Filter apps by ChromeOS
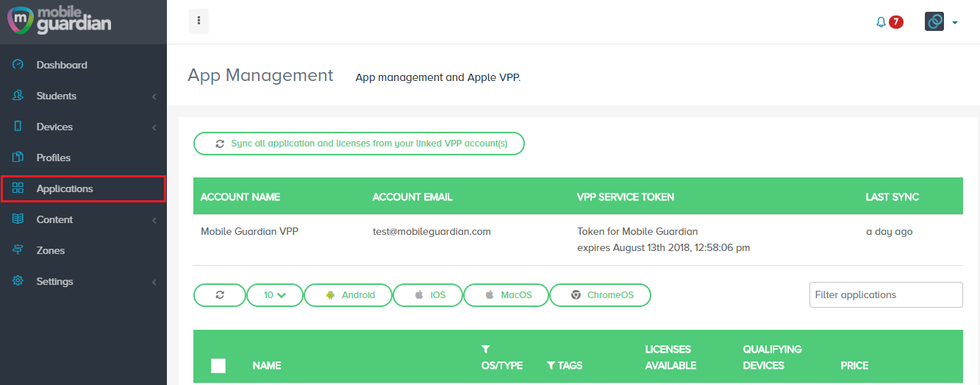The width and height of the screenshot is (980, 385). (600, 294)
